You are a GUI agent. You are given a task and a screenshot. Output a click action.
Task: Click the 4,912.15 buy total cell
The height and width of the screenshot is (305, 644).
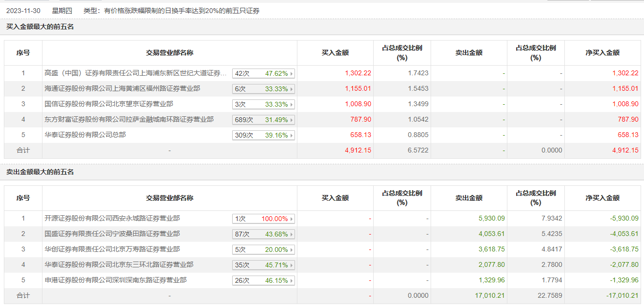[358, 151]
